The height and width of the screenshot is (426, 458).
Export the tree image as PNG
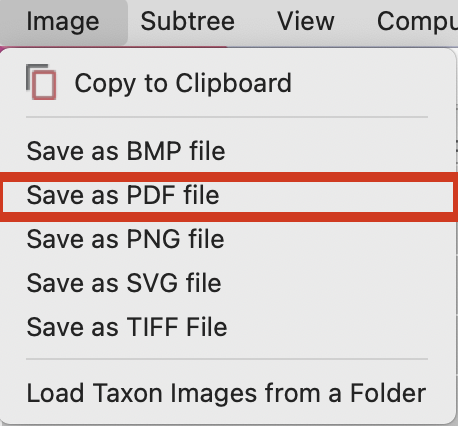tap(126, 239)
